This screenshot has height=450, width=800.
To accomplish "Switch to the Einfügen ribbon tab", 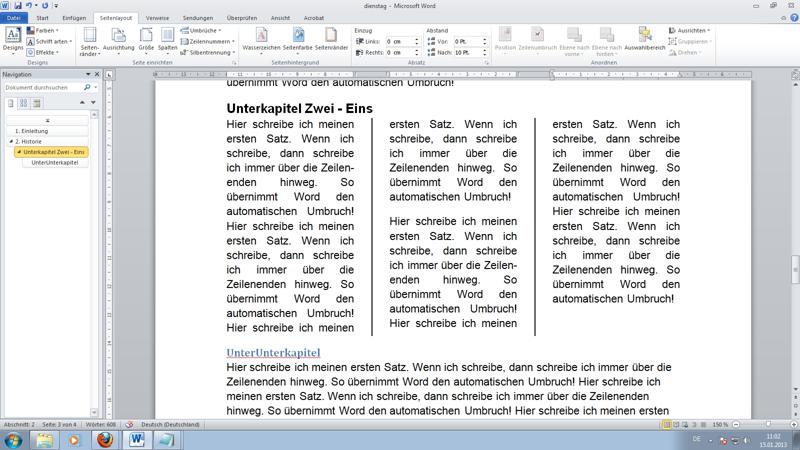I will 74,18.
